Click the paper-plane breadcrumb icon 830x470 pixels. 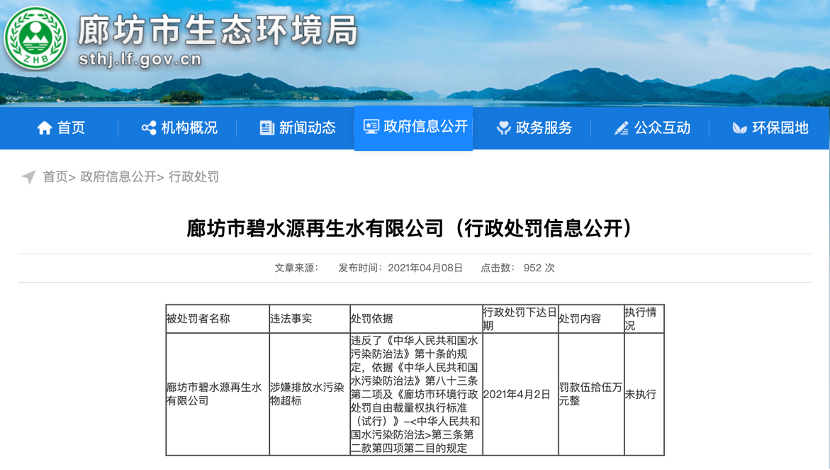click(x=29, y=177)
